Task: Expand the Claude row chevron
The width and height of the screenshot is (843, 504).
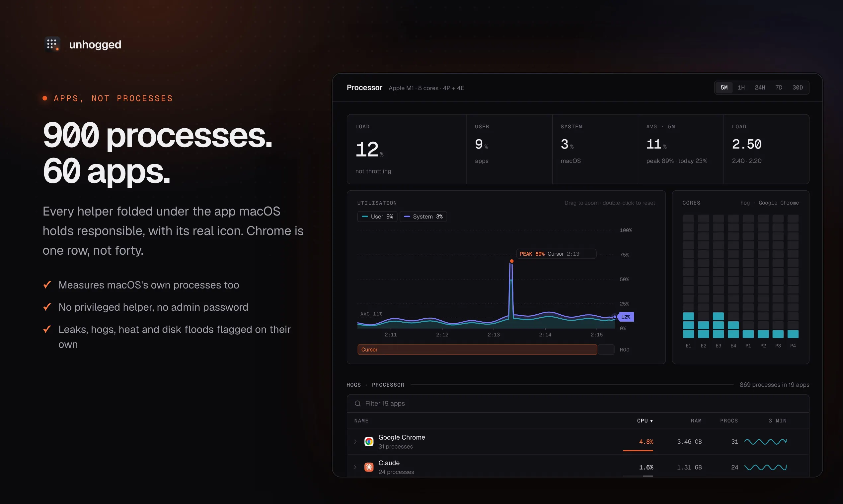Action: click(355, 467)
